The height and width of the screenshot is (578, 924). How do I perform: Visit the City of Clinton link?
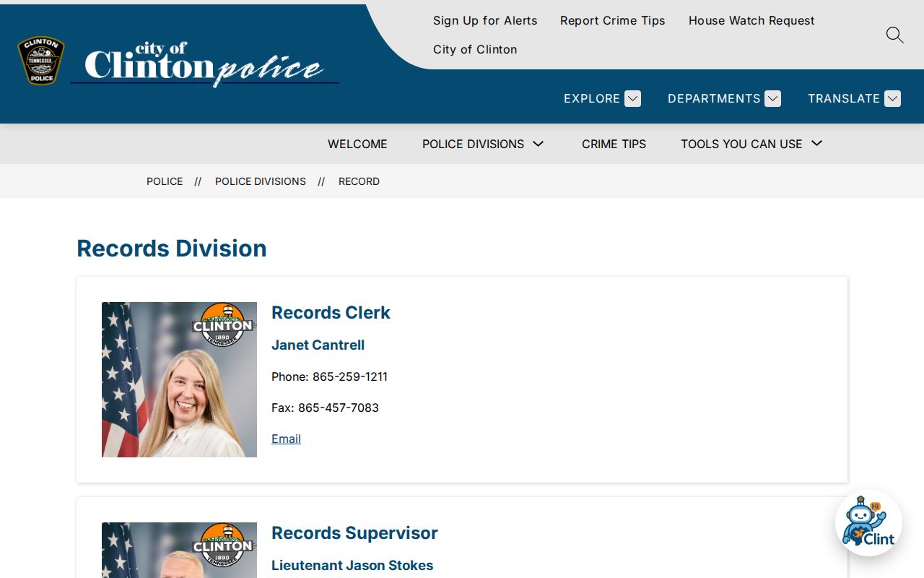[475, 49]
